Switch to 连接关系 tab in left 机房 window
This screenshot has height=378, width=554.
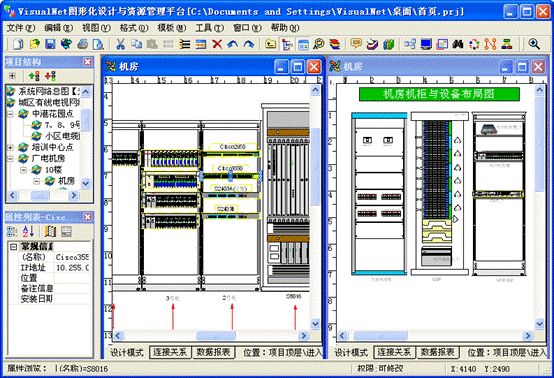click(x=170, y=353)
